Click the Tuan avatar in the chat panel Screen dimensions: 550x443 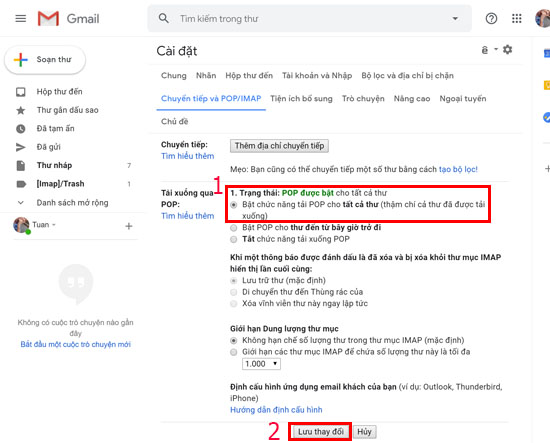click(x=21, y=225)
